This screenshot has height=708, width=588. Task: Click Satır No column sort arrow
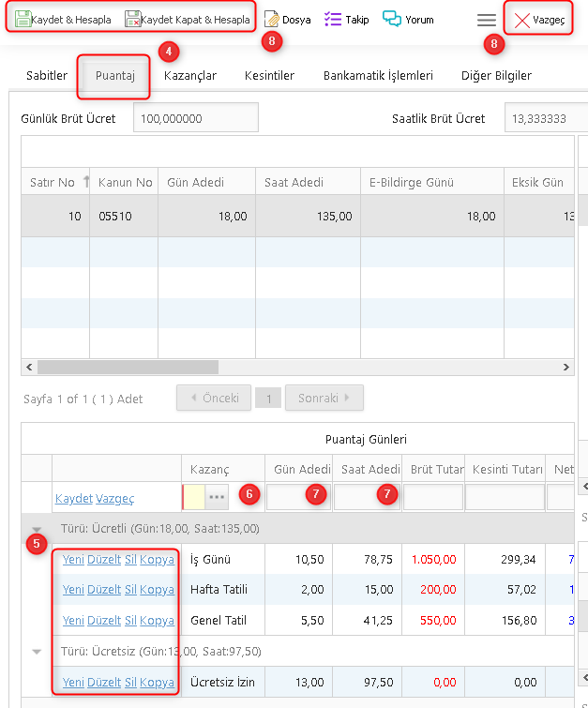(x=87, y=182)
